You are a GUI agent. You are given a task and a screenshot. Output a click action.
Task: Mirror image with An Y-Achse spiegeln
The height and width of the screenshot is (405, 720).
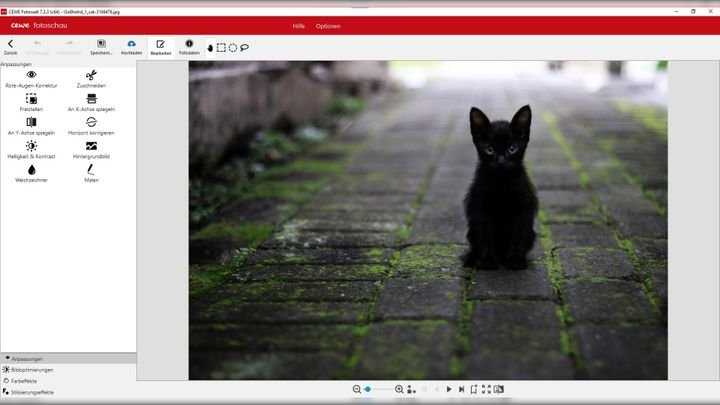(31, 126)
